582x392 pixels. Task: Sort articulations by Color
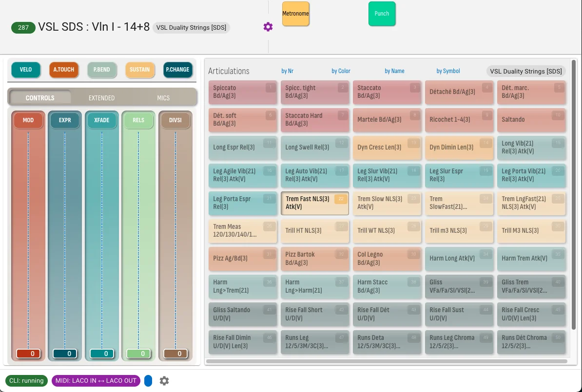[341, 71]
